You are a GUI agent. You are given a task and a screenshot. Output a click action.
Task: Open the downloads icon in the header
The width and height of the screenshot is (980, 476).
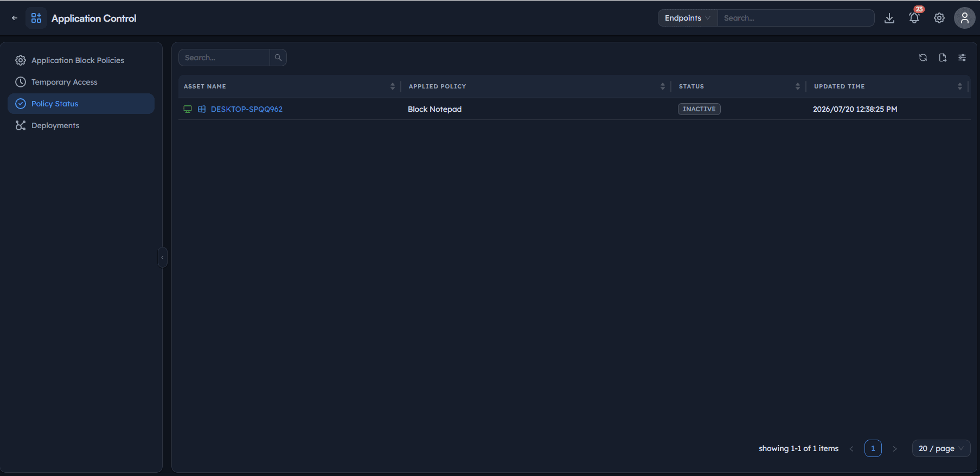[889, 18]
